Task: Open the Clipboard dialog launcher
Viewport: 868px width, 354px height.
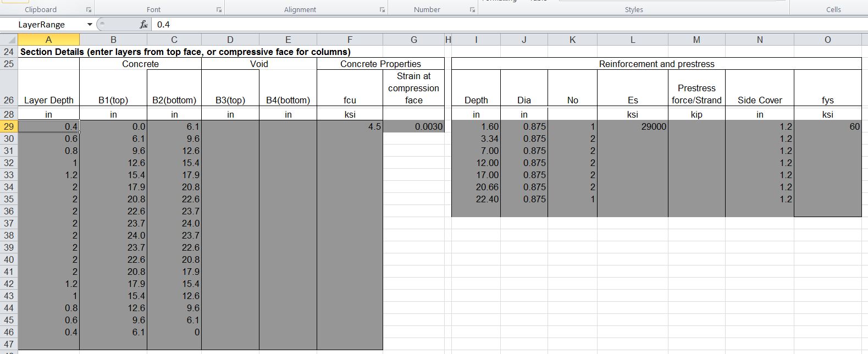Action: click(x=89, y=10)
